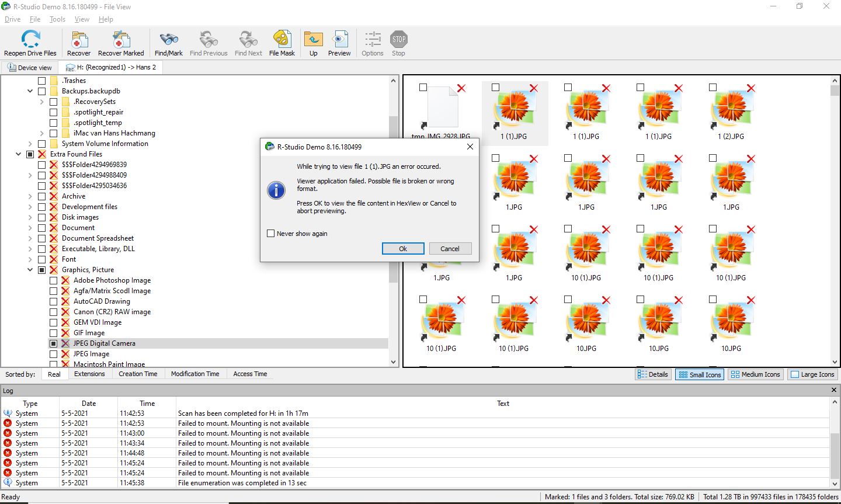Screen dimensions: 841x504
Task: Expand the System Volume Information node
Action: [30, 144]
